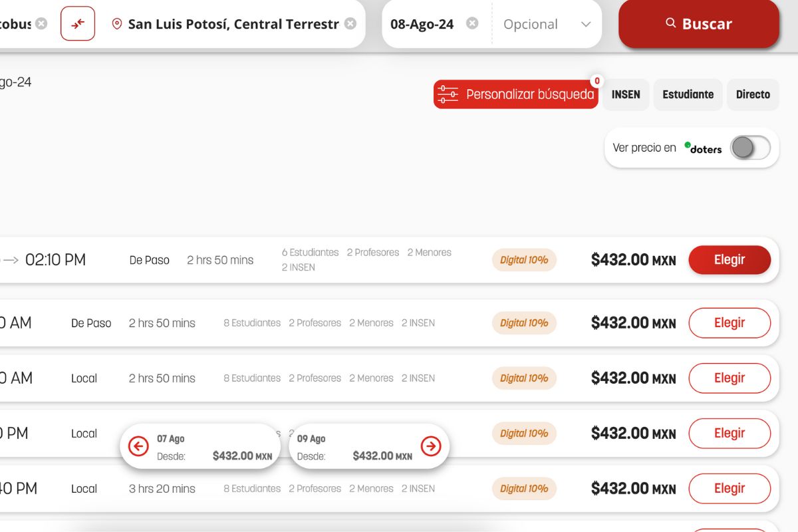Click $432.00 MXN price of 02:10 PM trip
The width and height of the screenshot is (798, 532).
tap(633, 260)
